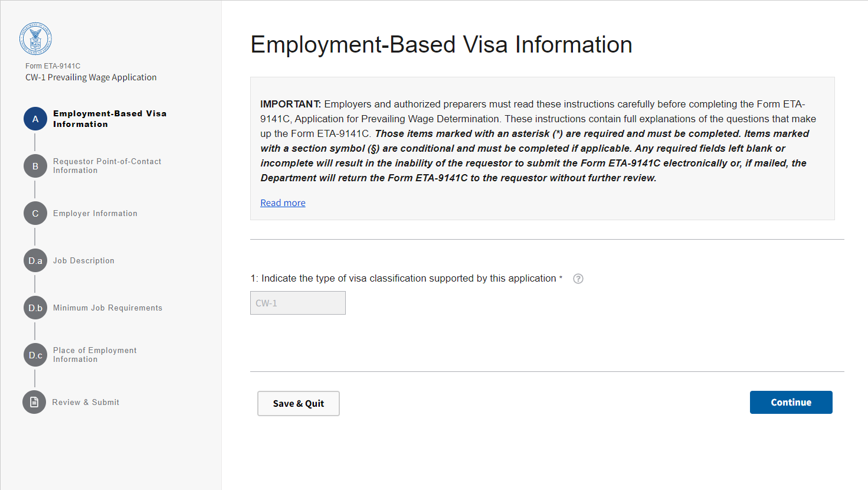Open the visa classification CW-1 field

point(298,303)
